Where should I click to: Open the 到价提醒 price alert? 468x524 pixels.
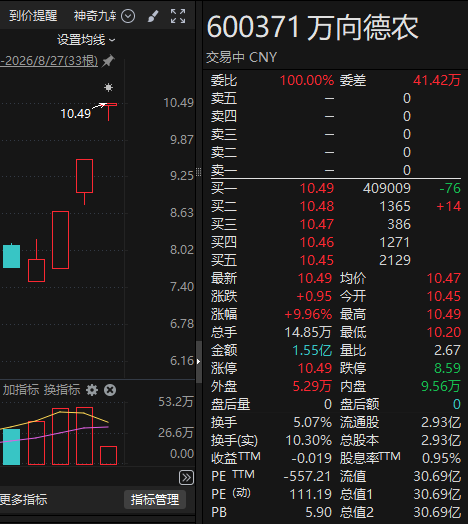tap(33, 16)
